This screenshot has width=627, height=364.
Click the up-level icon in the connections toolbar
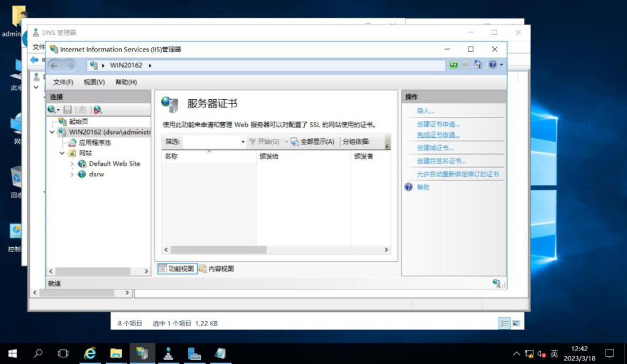click(82, 110)
